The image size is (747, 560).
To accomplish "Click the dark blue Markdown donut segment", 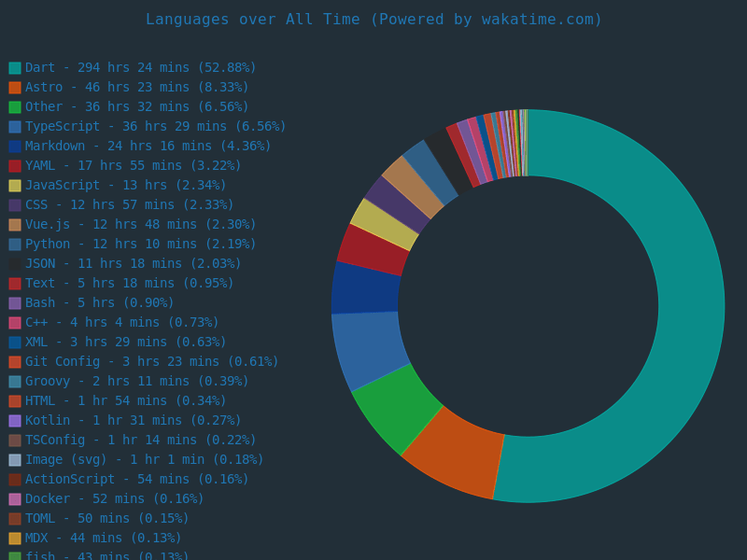I will tap(365, 288).
